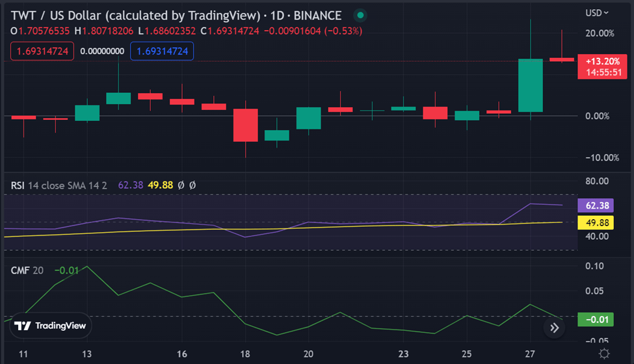Screen dimensions: 634x364
Task: Click the yellow 49.88 axis label
Action: [596, 222]
